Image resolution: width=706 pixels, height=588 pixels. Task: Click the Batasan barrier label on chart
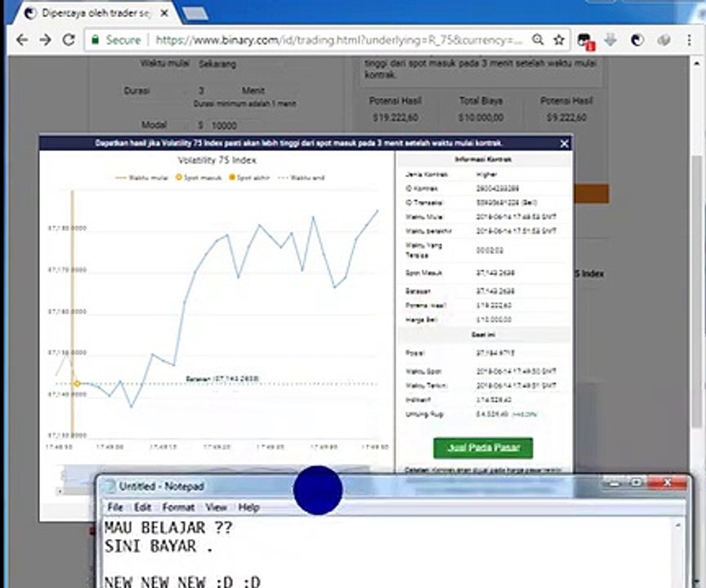[222, 379]
